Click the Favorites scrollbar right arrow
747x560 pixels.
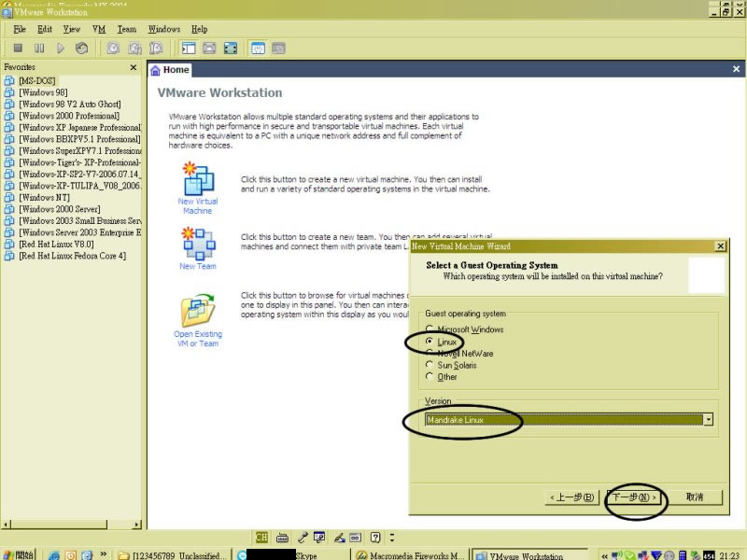(137, 525)
